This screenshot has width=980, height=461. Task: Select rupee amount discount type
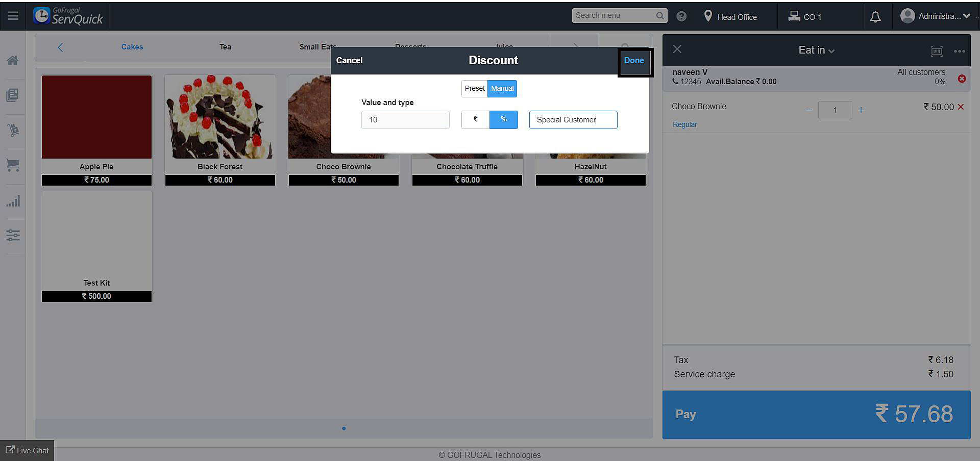pos(476,119)
